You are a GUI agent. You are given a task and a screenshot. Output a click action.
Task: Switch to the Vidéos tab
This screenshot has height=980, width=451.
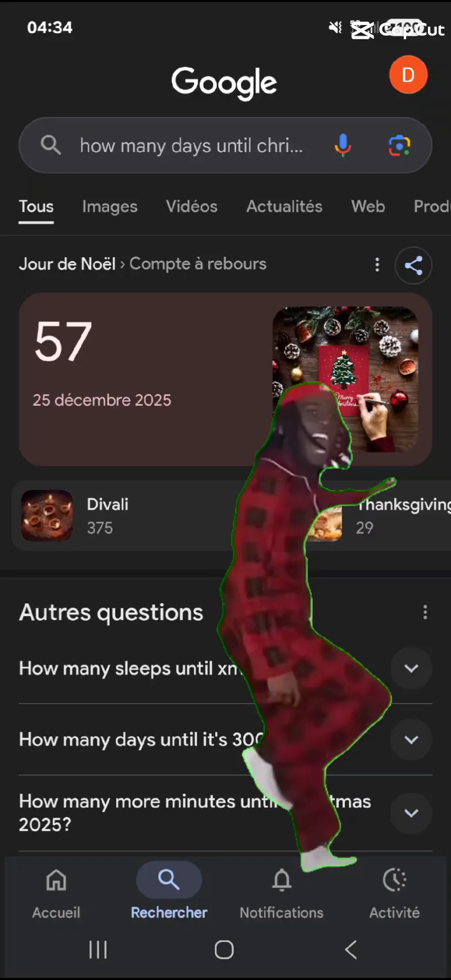pyautogui.click(x=192, y=207)
